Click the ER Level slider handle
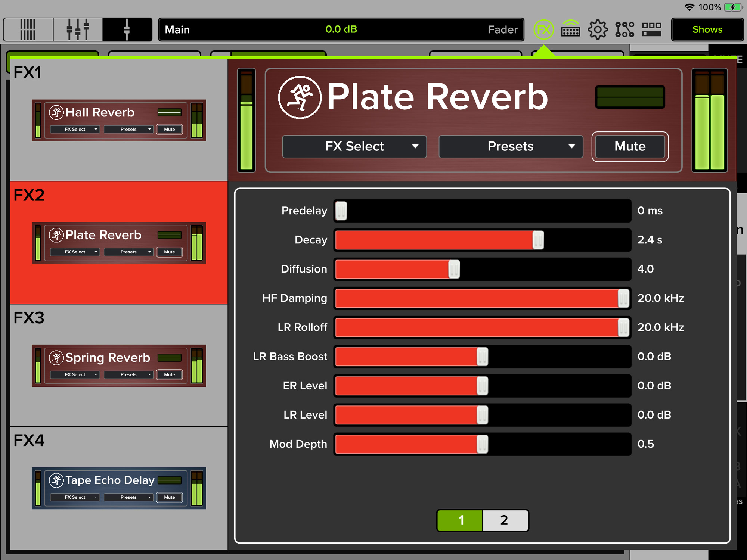 pyautogui.click(x=482, y=386)
